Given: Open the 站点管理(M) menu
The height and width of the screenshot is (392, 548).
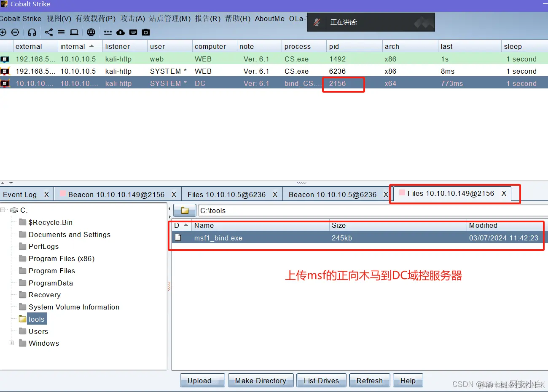Looking at the screenshot, I should pyautogui.click(x=170, y=19).
